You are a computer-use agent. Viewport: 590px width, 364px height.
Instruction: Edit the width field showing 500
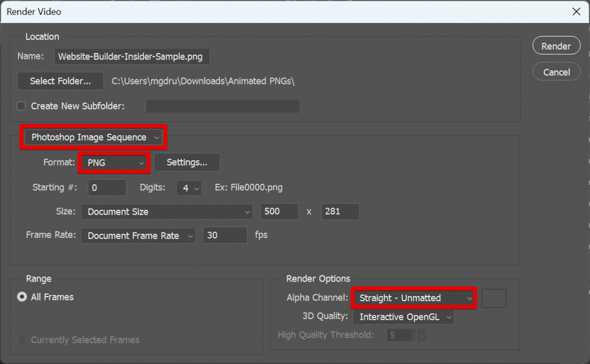279,212
